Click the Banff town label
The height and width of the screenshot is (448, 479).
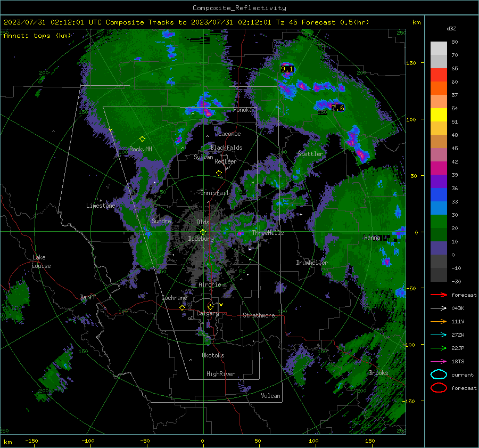click(88, 297)
